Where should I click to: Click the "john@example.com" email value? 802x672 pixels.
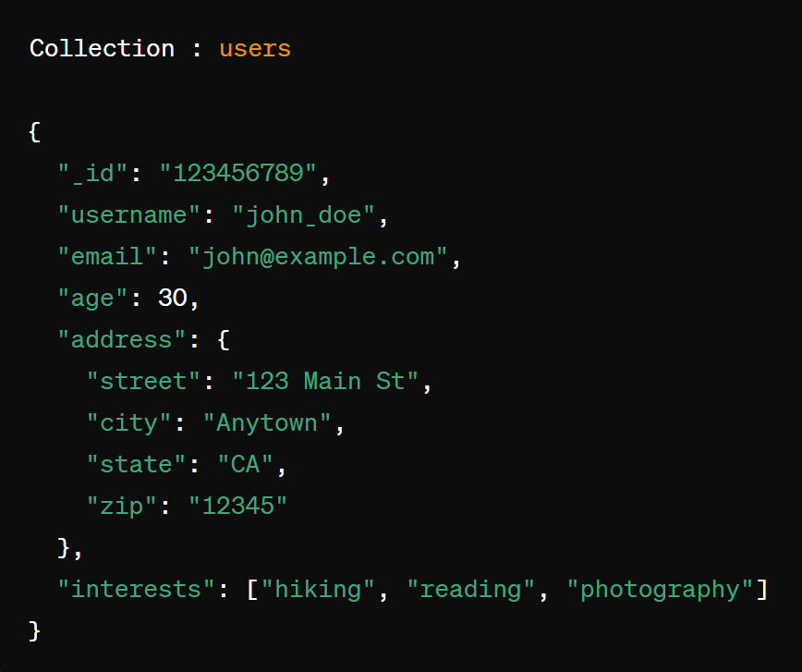pos(318,256)
